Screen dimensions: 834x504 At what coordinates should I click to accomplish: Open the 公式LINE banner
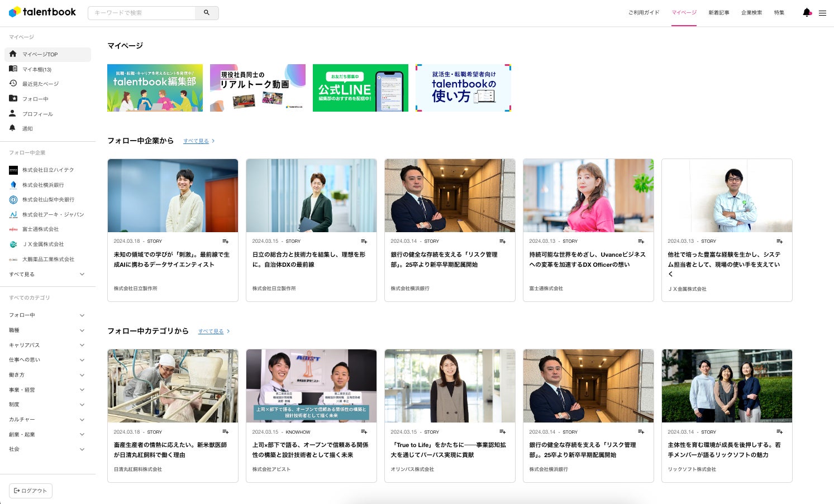coord(360,88)
